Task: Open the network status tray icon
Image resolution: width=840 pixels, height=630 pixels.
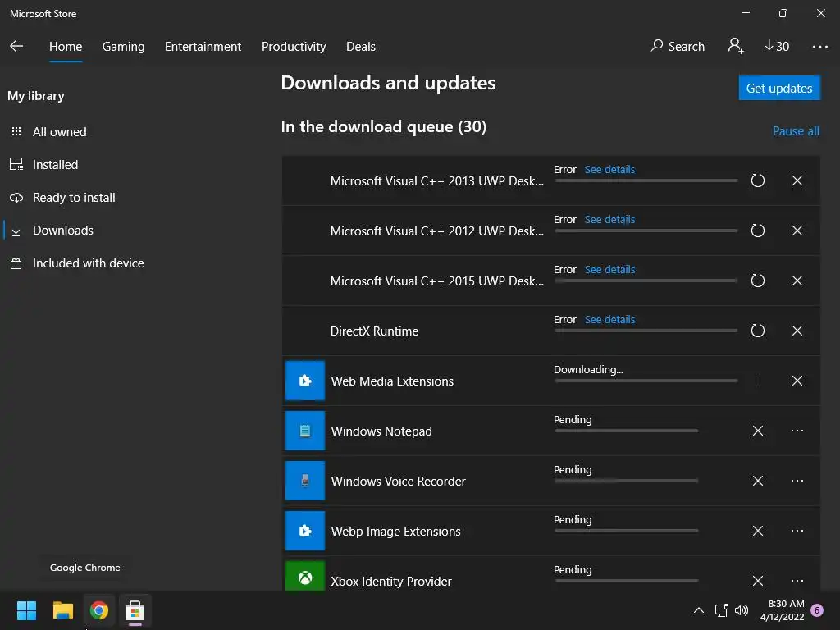Action: tap(722, 610)
